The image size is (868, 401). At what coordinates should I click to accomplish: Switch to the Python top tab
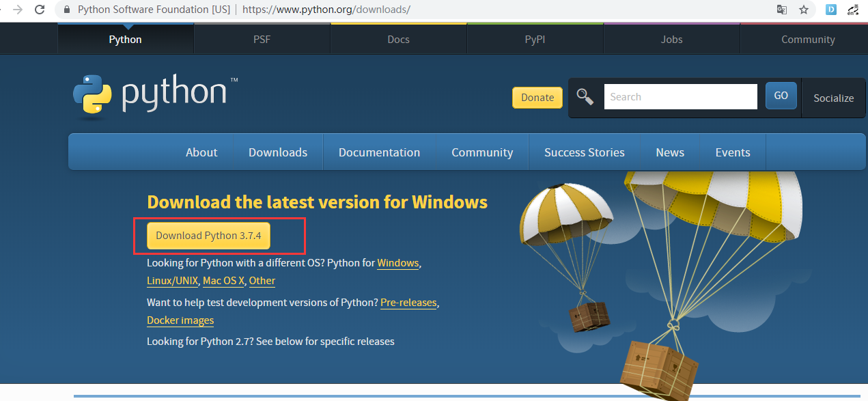126,40
